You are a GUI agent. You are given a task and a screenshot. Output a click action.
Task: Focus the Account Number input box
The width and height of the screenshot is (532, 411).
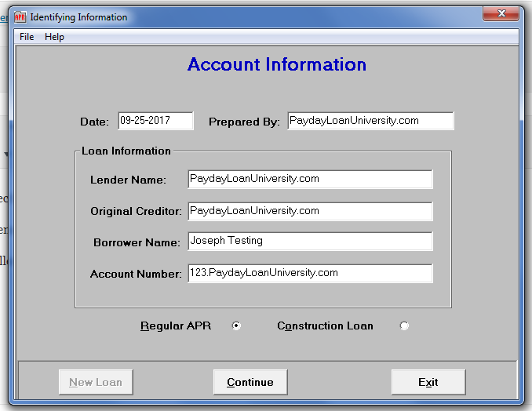(310, 273)
